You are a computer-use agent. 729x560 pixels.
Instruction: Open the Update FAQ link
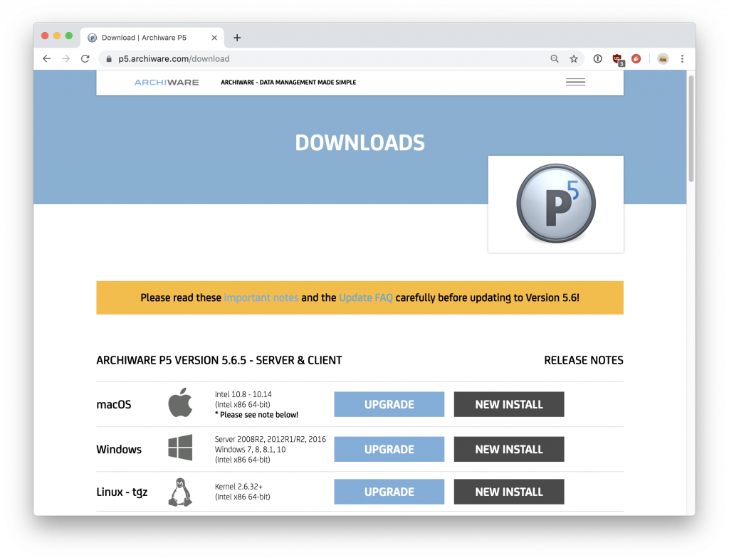point(366,297)
